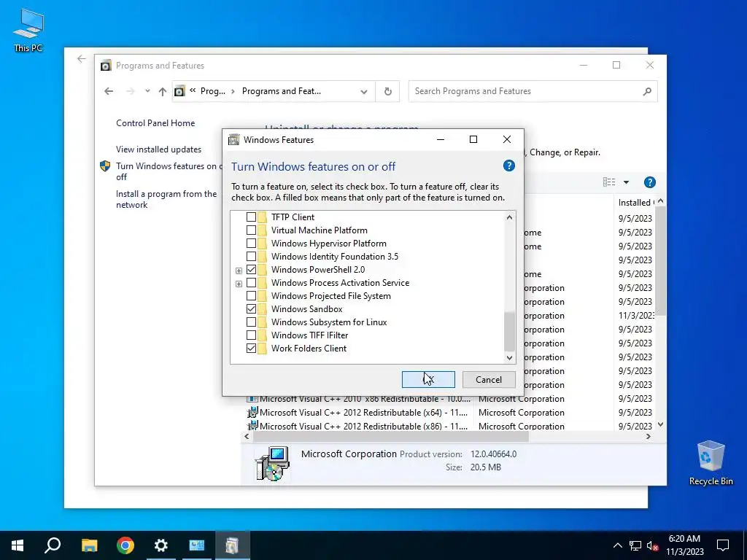Click the programs list horizontal scrollbar thumb

391,437
